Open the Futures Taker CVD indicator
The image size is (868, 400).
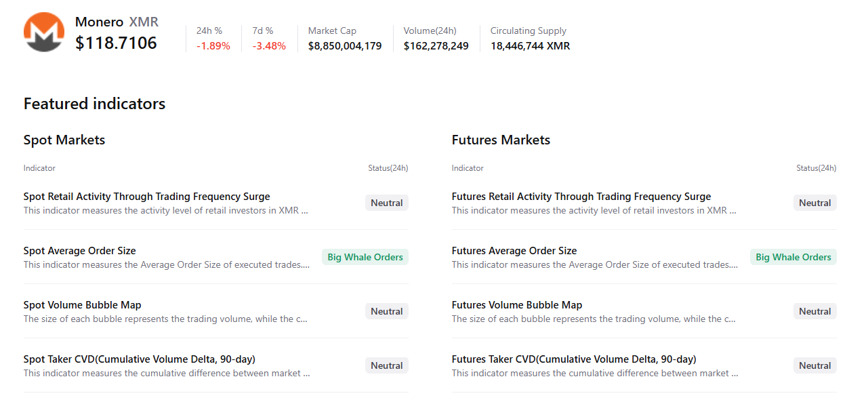[573, 359]
